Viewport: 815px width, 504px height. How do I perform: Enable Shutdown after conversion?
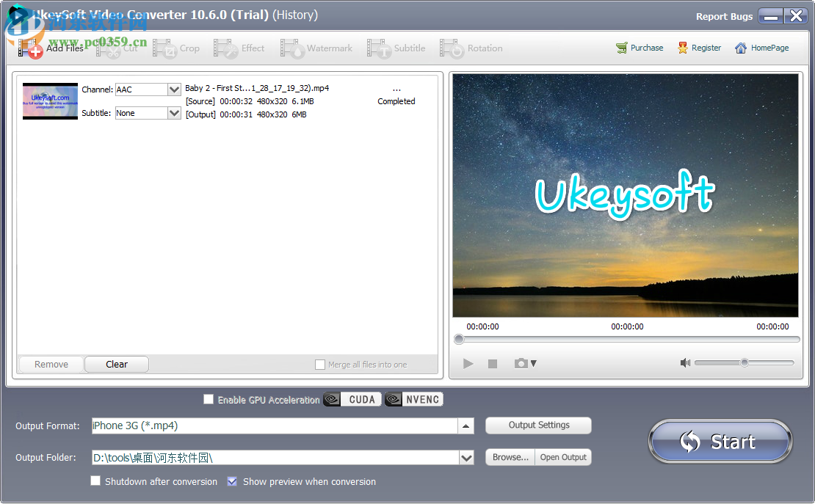click(x=95, y=481)
